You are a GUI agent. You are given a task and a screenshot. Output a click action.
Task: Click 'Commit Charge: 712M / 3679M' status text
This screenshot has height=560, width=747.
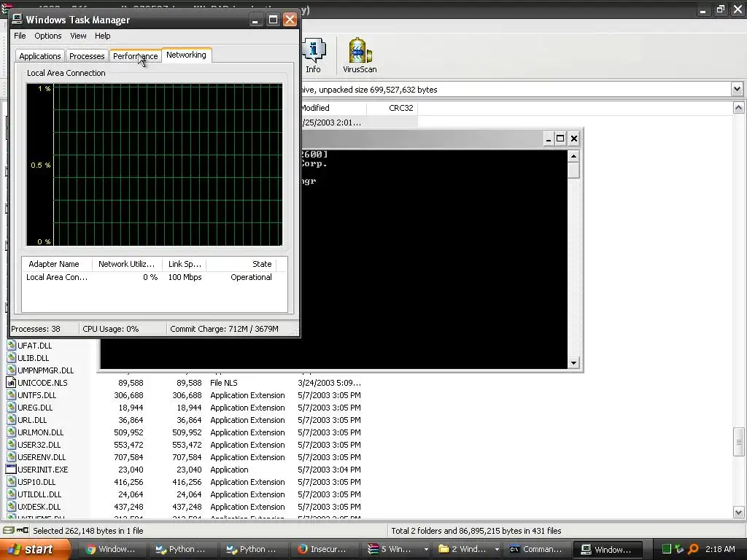[x=224, y=329]
